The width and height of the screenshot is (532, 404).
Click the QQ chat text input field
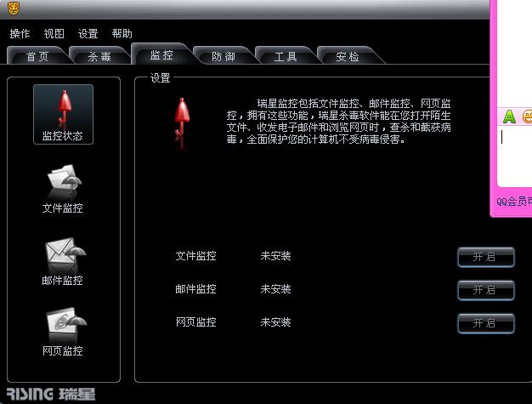[x=515, y=155]
